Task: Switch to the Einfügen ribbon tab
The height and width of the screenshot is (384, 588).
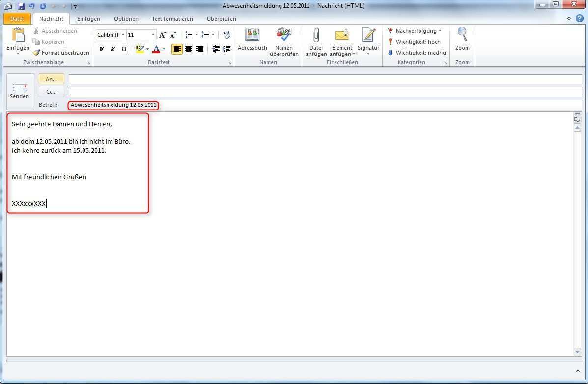Action: (88, 19)
